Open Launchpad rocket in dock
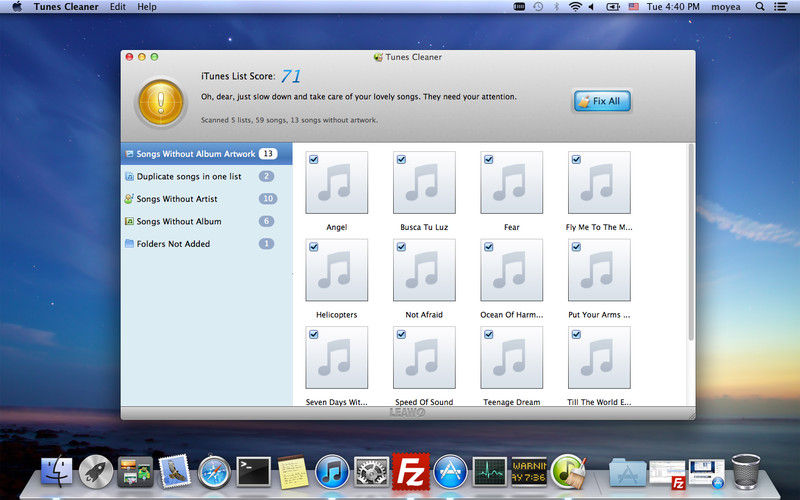The height and width of the screenshot is (500, 800). (x=96, y=472)
